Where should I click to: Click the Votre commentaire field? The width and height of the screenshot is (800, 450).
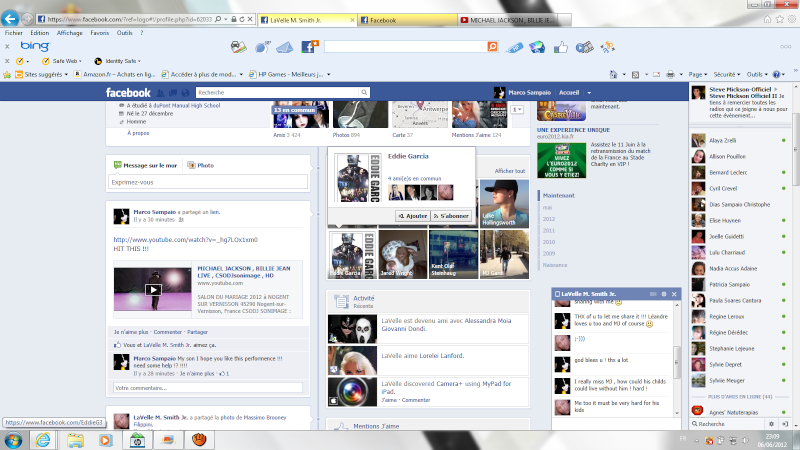click(x=208, y=388)
